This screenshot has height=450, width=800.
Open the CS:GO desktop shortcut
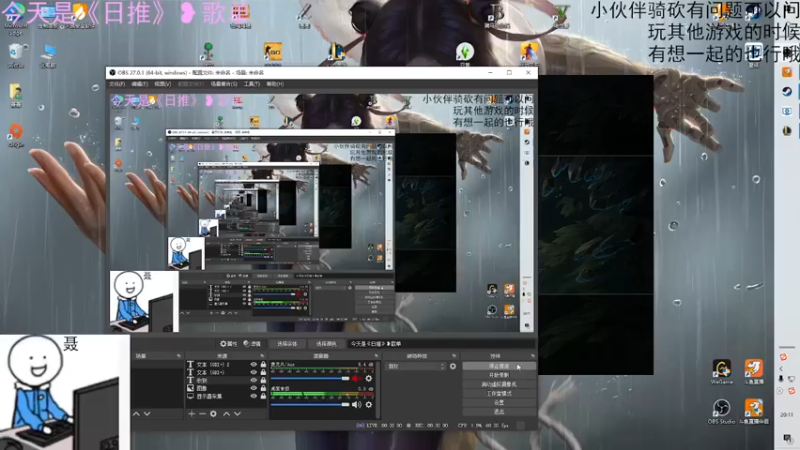click(x=273, y=53)
